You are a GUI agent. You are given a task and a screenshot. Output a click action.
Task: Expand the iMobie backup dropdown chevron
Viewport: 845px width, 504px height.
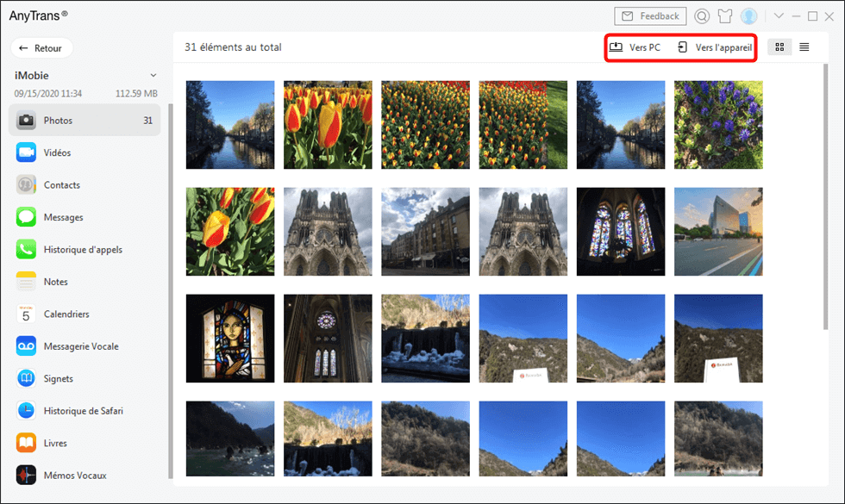153,76
